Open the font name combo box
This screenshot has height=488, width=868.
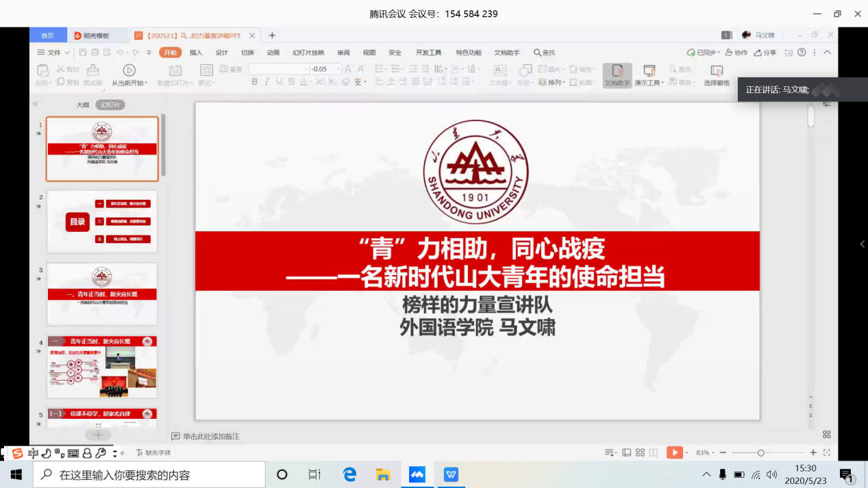[279, 69]
